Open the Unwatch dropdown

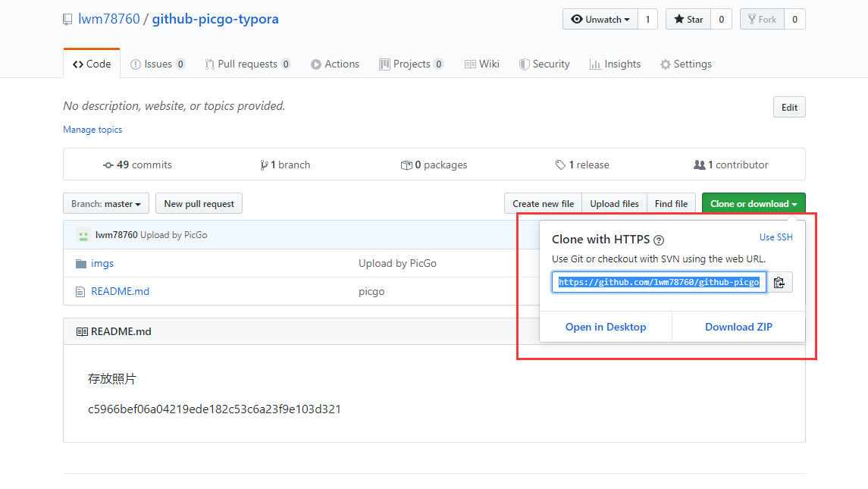[600, 20]
